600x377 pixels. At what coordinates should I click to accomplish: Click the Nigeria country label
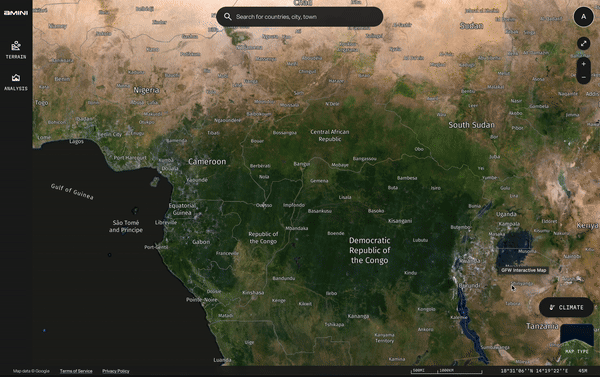[146, 90]
